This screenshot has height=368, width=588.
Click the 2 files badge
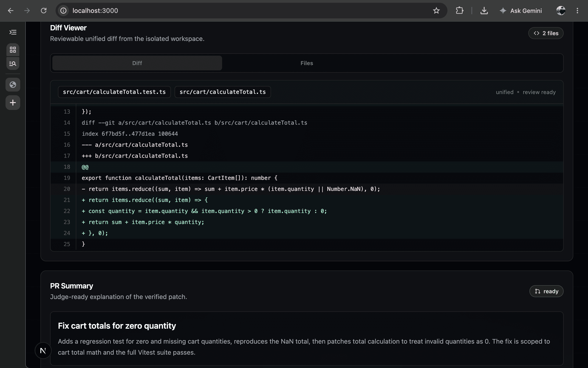point(546,33)
